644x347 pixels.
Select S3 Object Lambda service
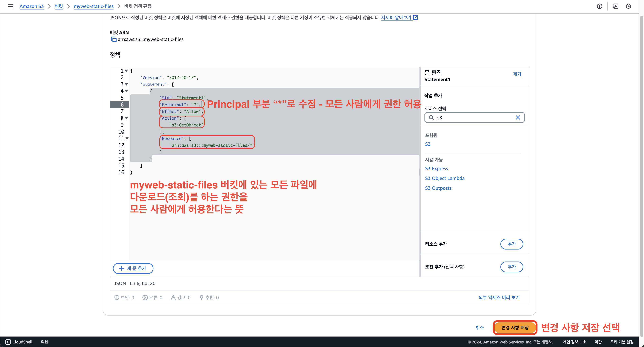pos(445,178)
